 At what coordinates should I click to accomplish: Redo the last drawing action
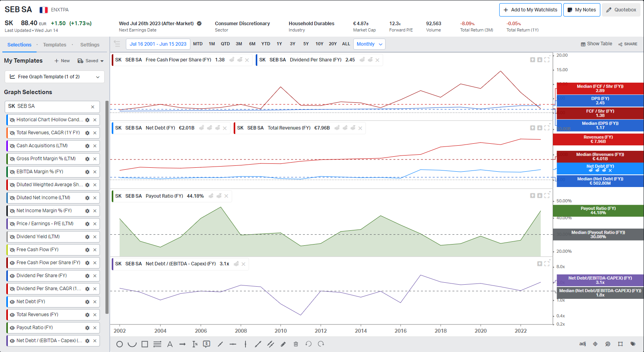(x=321, y=344)
